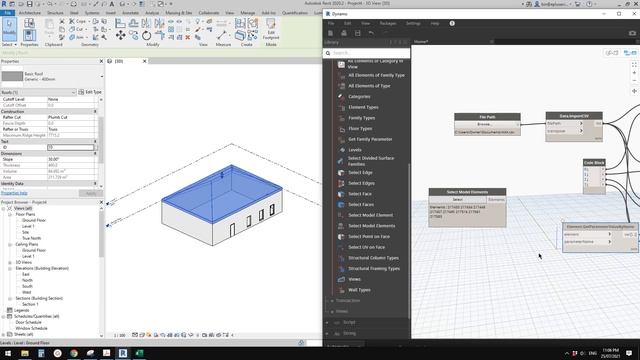Viewport: 640px width, 360px height.
Task: Click the Apply button in Properties palette
Action: click(x=91, y=193)
